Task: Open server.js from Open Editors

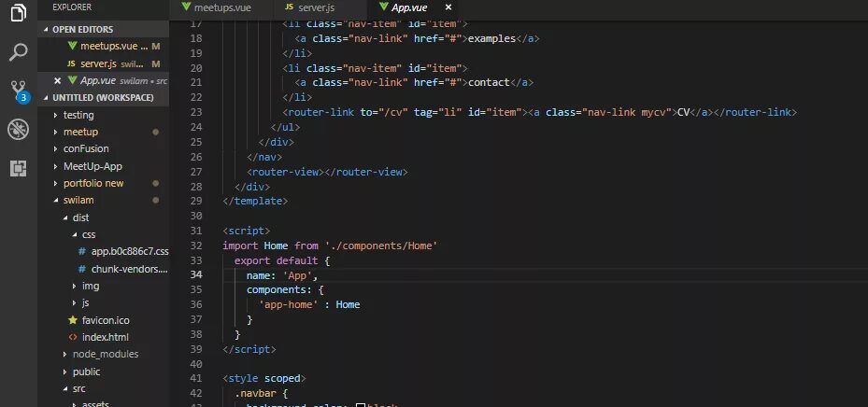Action: (x=103, y=63)
